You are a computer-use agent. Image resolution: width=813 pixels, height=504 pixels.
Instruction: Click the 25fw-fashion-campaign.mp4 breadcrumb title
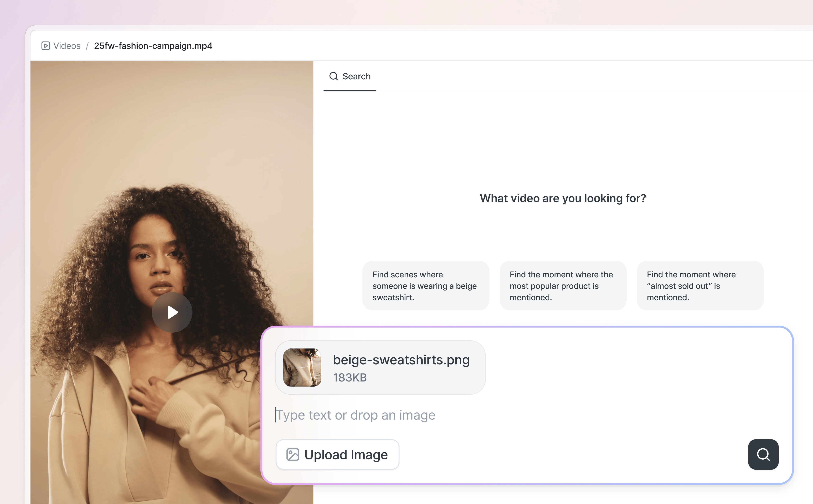click(x=153, y=46)
